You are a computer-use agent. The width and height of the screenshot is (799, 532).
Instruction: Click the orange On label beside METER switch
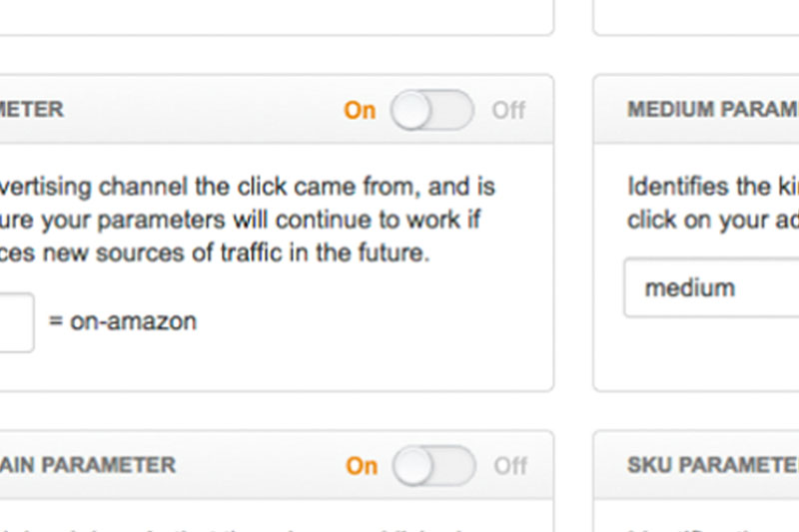click(360, 110)
